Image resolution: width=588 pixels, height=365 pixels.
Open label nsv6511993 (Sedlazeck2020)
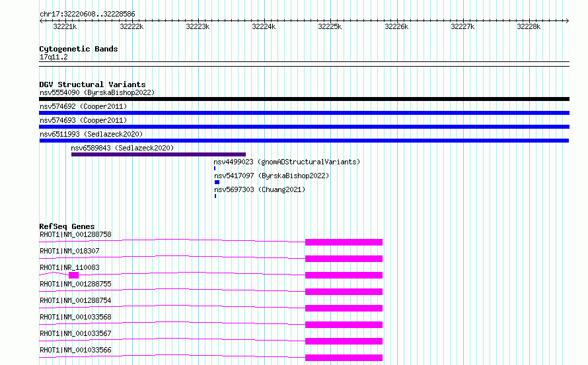point(91,134)
